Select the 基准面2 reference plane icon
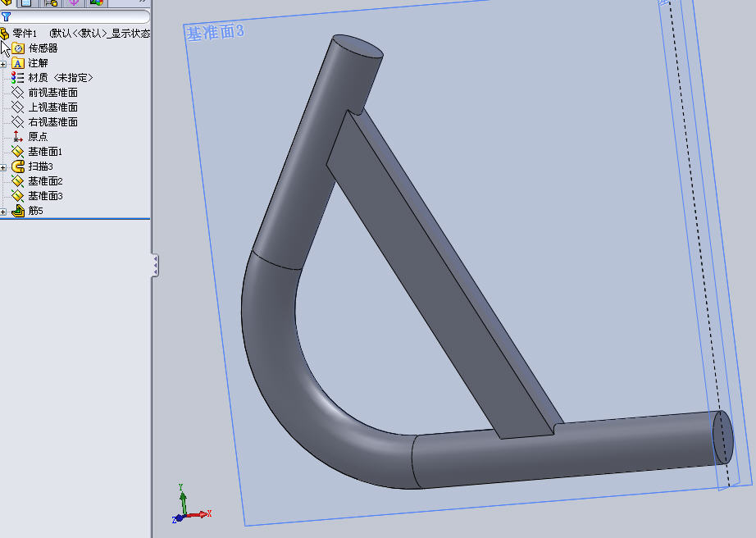Screen dimensions: 756x538 (x=18, y=180)
